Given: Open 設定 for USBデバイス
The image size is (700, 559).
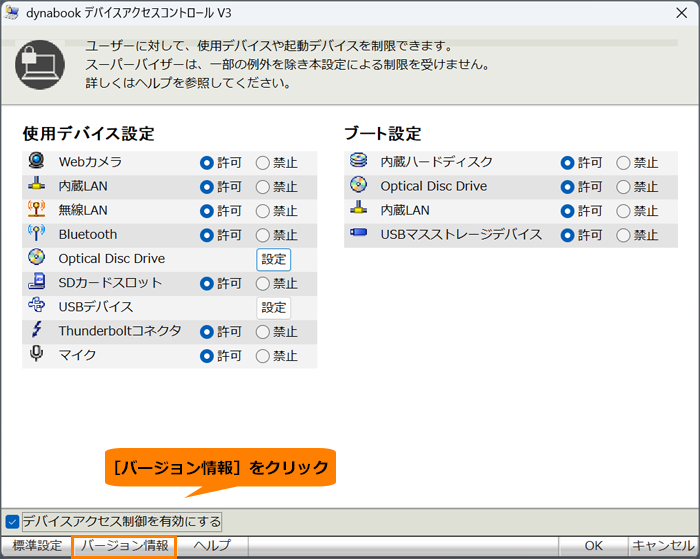Looking at the screenshot, I should (x=273, y=308).
